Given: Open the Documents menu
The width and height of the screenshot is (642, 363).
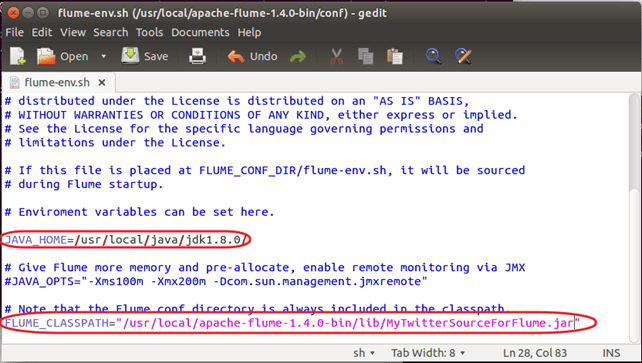Looking at the screenshot, I should point(200,32).
